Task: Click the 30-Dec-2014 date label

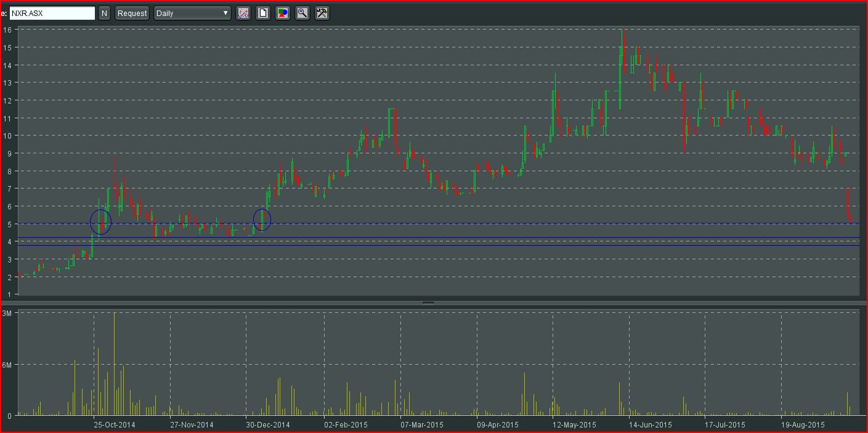Action: 268,425
